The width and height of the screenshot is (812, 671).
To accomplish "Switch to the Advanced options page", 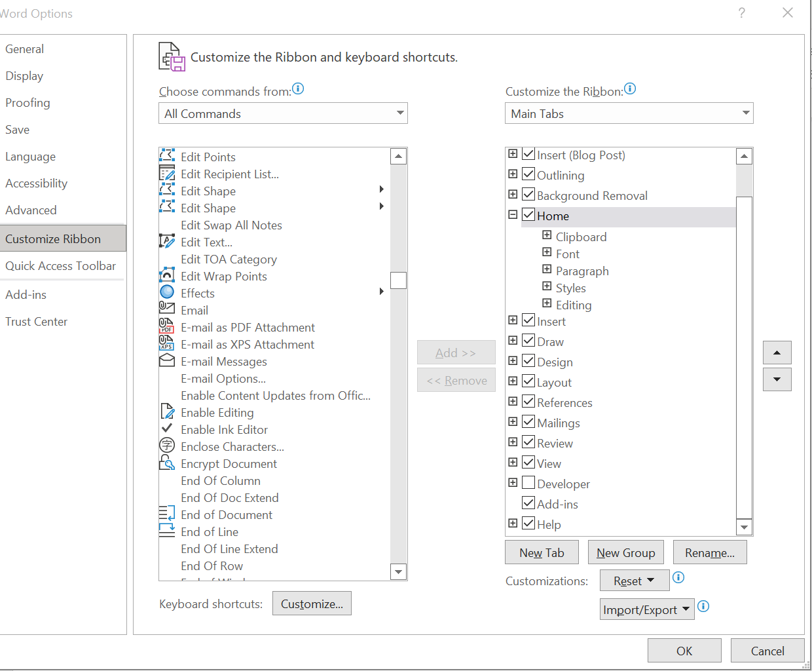I will coord(63,210).
